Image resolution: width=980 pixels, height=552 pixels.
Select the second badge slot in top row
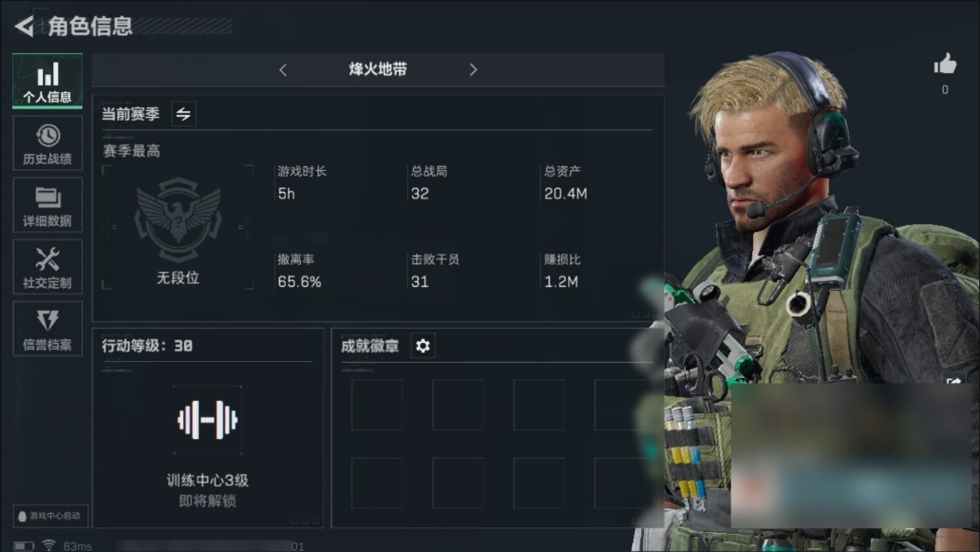click(458, 405)
